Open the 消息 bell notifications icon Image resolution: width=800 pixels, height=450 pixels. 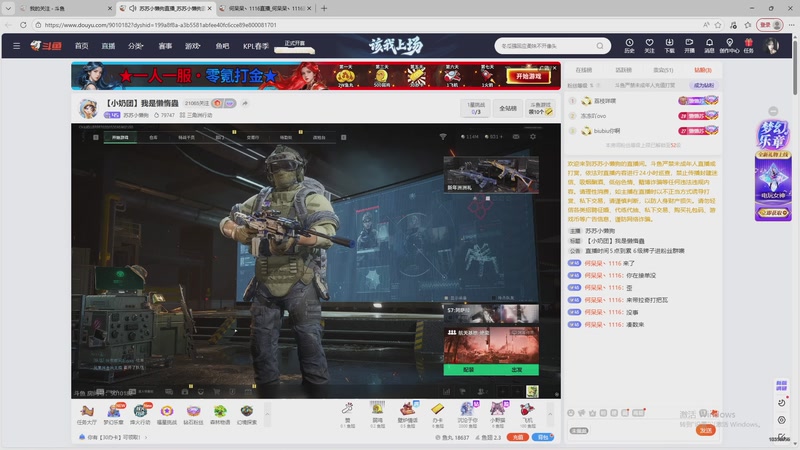pos(709,45)
